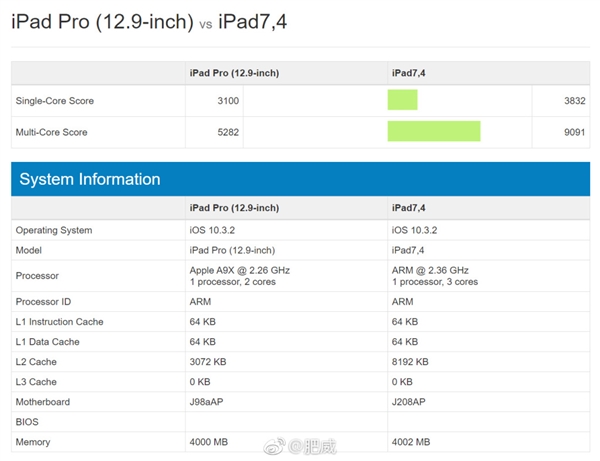Click "iPad Pro (12.9-inch)" in the page title
Viewport: 600px width, 461px height.
[x=102, y=21]
